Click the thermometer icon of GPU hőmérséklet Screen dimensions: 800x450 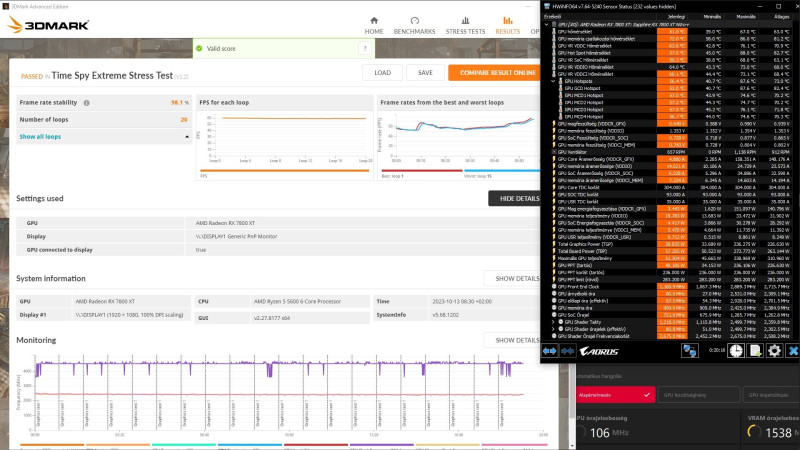[554, 32]
